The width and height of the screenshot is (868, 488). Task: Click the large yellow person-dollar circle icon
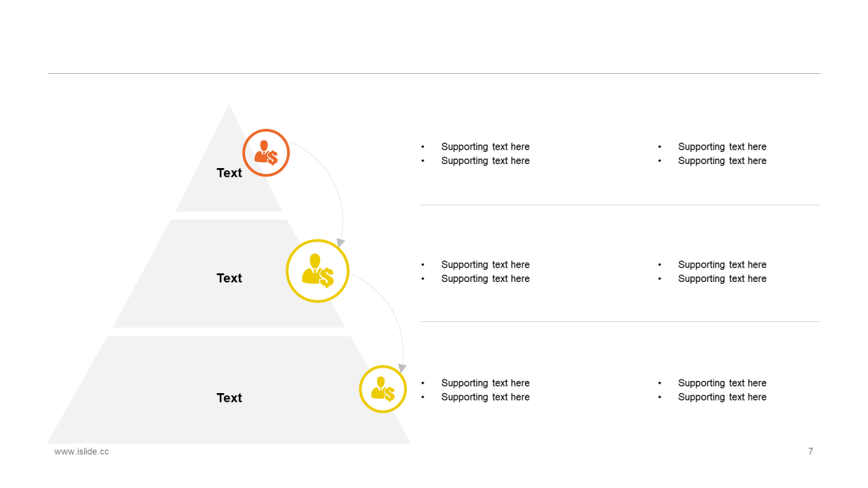(317, 270)
